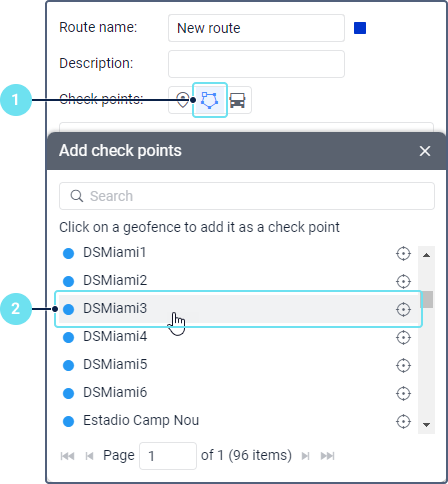Open the blue route color swatch
The image size is (448, 484).
(x=360, y=28)
